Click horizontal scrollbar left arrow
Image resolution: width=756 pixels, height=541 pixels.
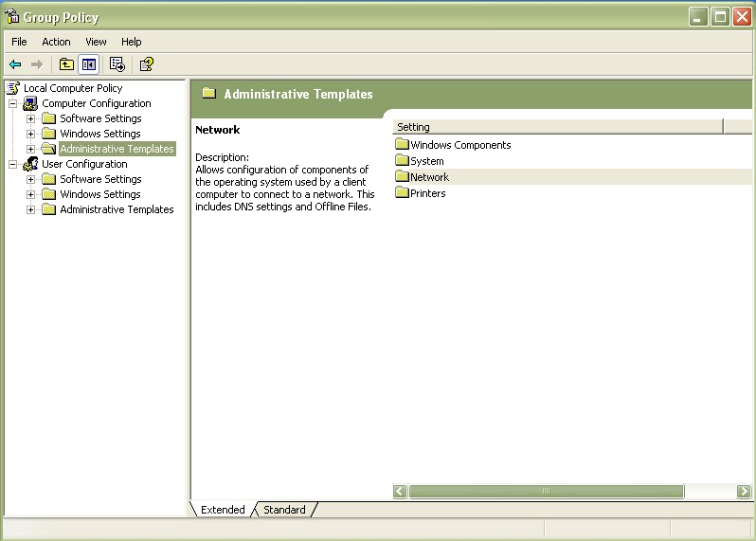[x=400, y=492]
